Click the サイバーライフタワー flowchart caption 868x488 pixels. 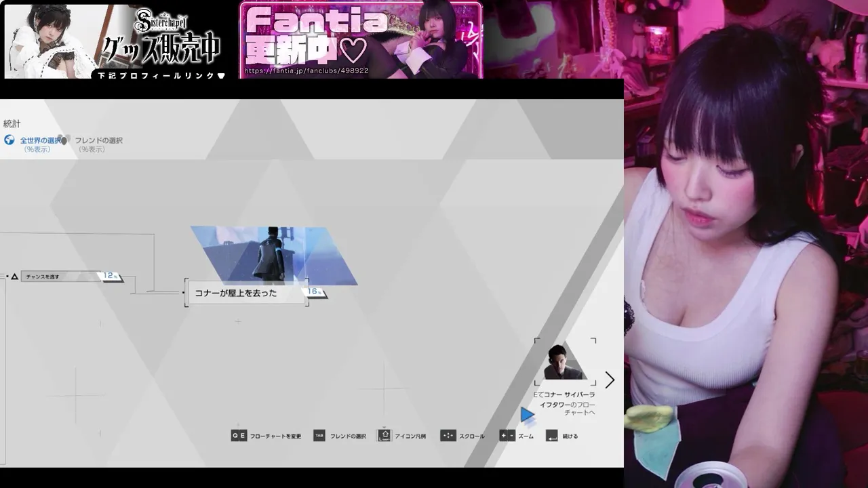(564, 403)
